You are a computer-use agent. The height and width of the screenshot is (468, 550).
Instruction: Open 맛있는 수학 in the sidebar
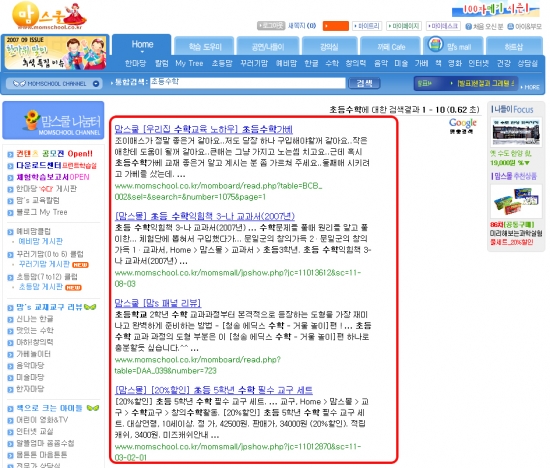pyautogui.click(x=35, y=330)
